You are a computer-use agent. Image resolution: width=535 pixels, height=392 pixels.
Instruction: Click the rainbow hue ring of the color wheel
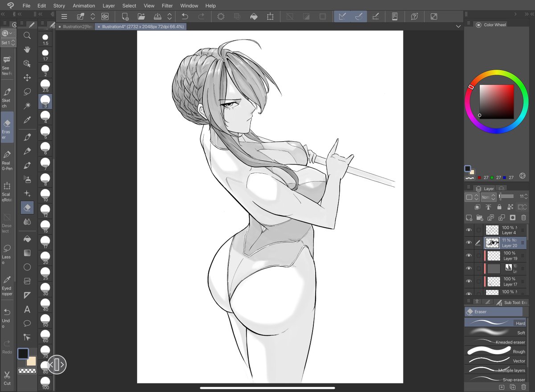496,73
